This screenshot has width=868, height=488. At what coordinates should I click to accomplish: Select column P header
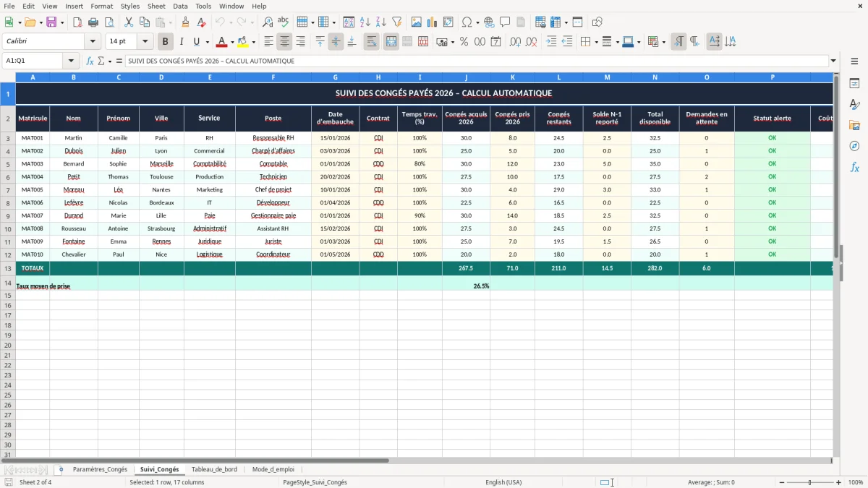pos(772,77)
